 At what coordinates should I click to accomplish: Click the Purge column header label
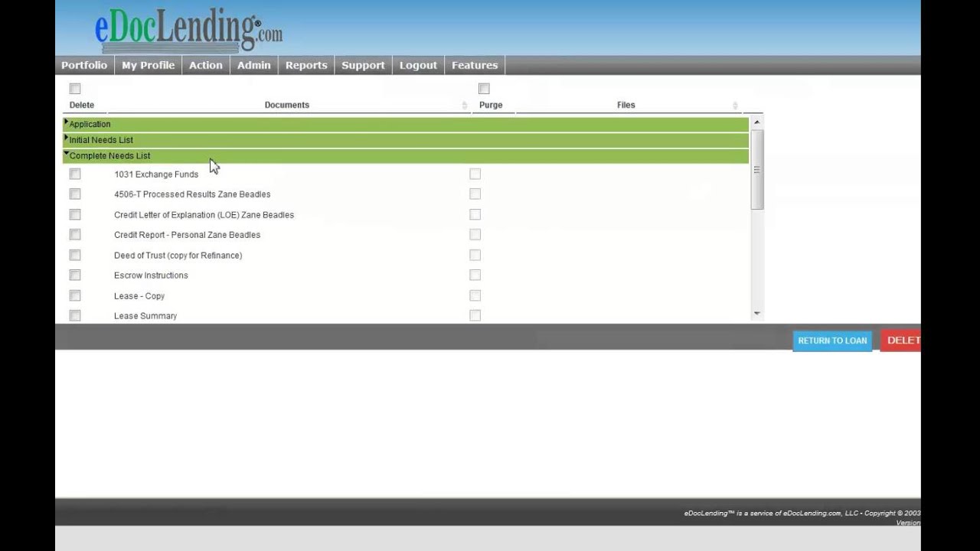pyautogui.click(x=491, y=105)
